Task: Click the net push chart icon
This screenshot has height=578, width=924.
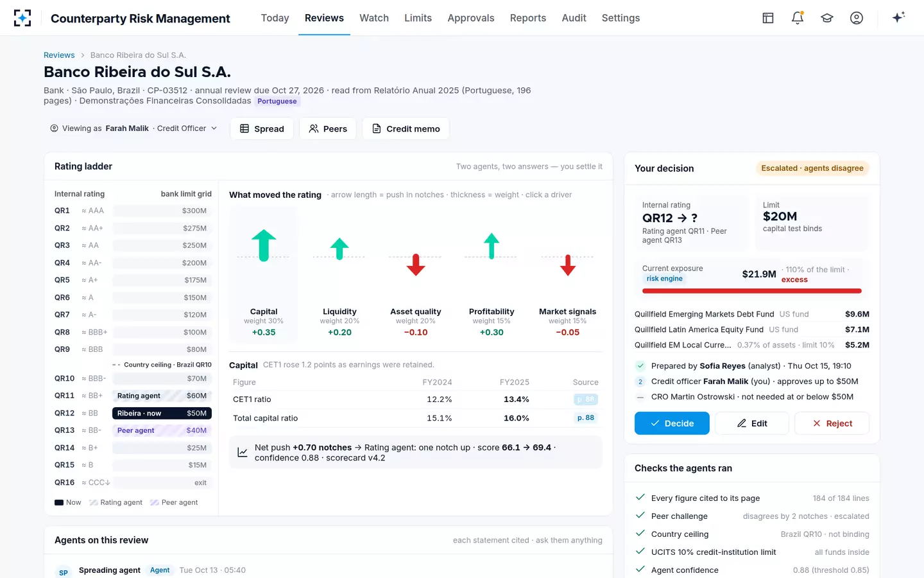Action: click(x=243, y=453)
